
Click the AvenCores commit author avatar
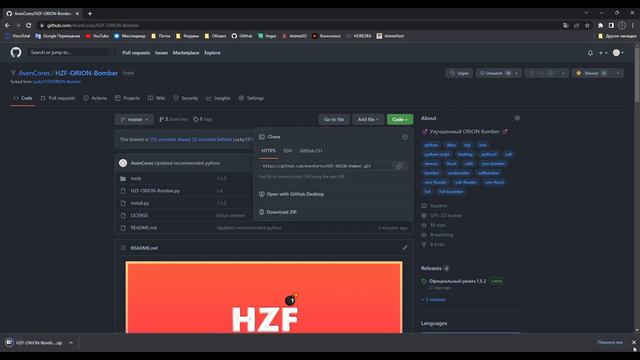point(123,163)
